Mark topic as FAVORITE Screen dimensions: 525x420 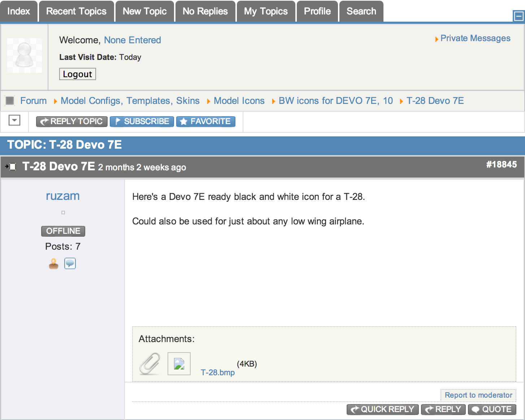[206, 122]
